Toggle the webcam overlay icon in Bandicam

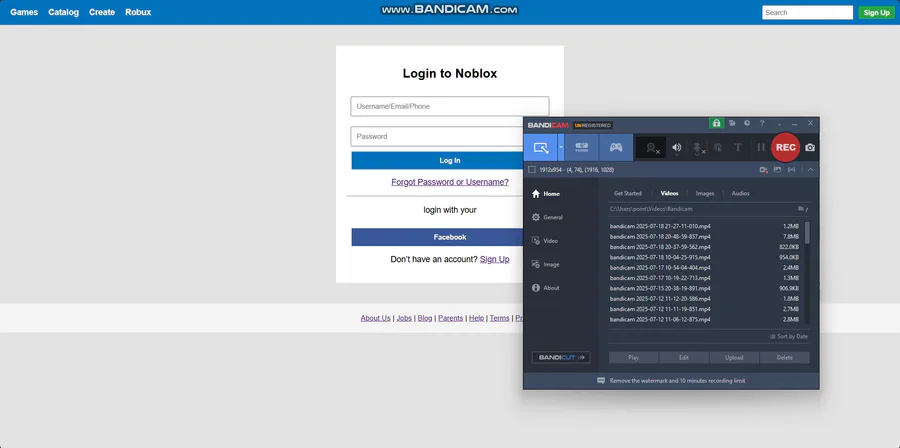(x=652, y=148)
